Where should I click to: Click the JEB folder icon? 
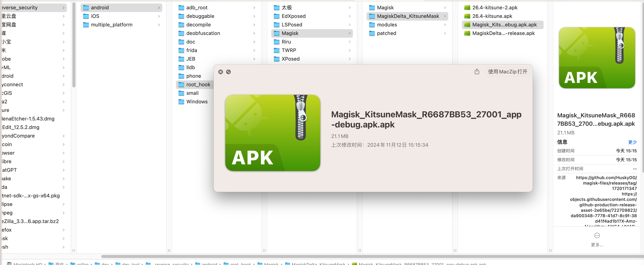(x=181, y=59)
